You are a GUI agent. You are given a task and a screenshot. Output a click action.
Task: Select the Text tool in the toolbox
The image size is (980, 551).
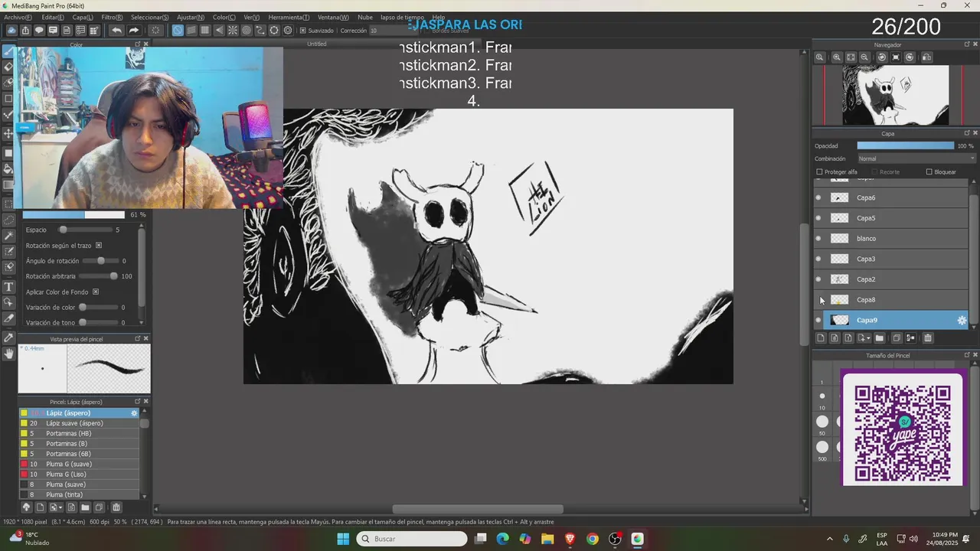(x=8, y=286)
